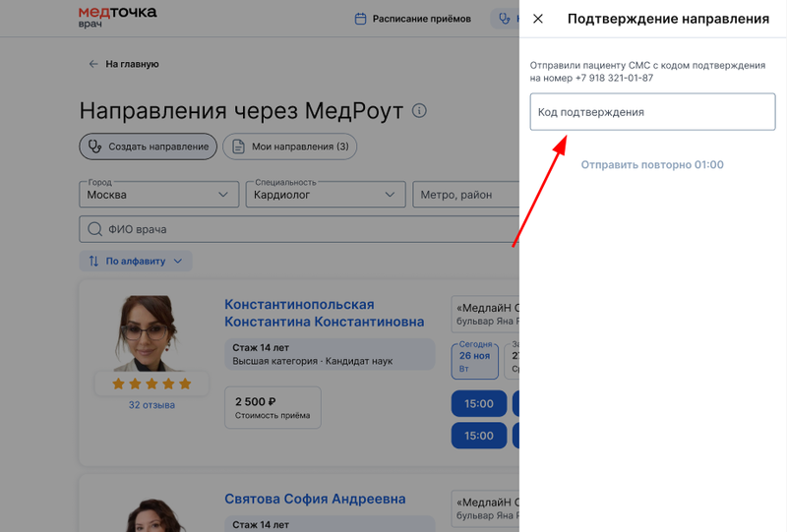The image size is (787, 532).
Task: Click the sort arrows icon beside 'По алфавиту'
Action: point(93,261)
